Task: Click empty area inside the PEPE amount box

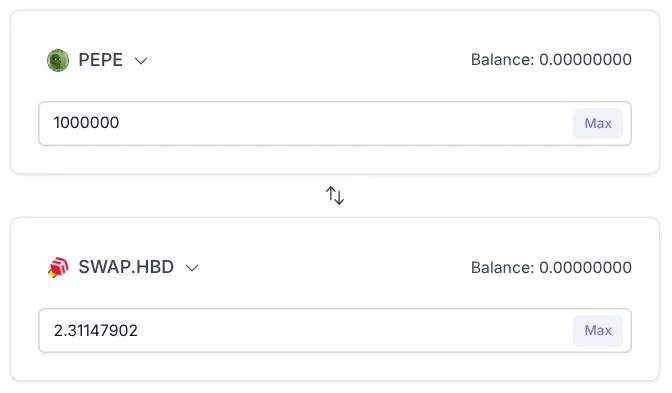Action: tap(343, 123)
